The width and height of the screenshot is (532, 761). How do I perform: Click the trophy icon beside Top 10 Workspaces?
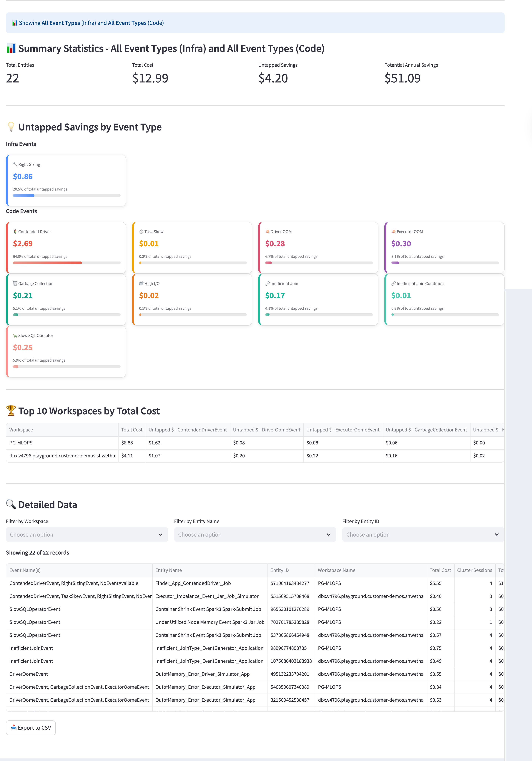11,411
